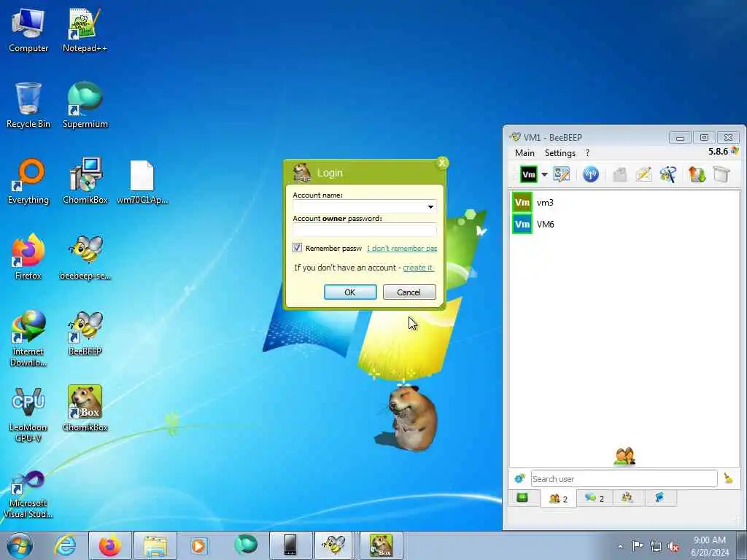747x560 pixels.
Task: Click the "I don't remember pas" link
Action: 402,248
